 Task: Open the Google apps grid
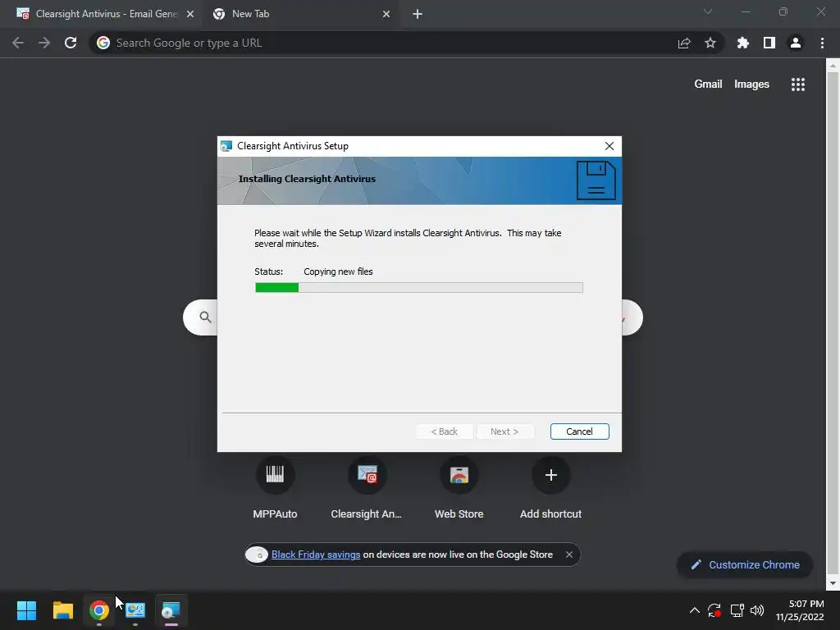(x=798, y=84)
